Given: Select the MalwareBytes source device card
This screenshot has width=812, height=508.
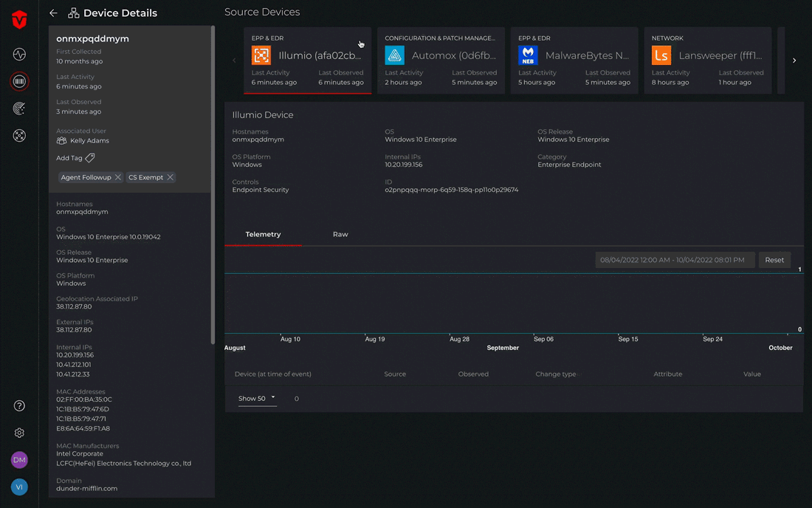Looking at the screenshot, I should (574, 61).
